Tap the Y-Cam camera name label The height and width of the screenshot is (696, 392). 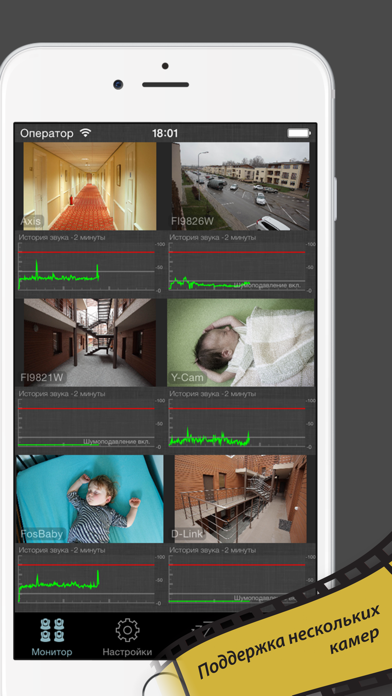coord(187,378)
